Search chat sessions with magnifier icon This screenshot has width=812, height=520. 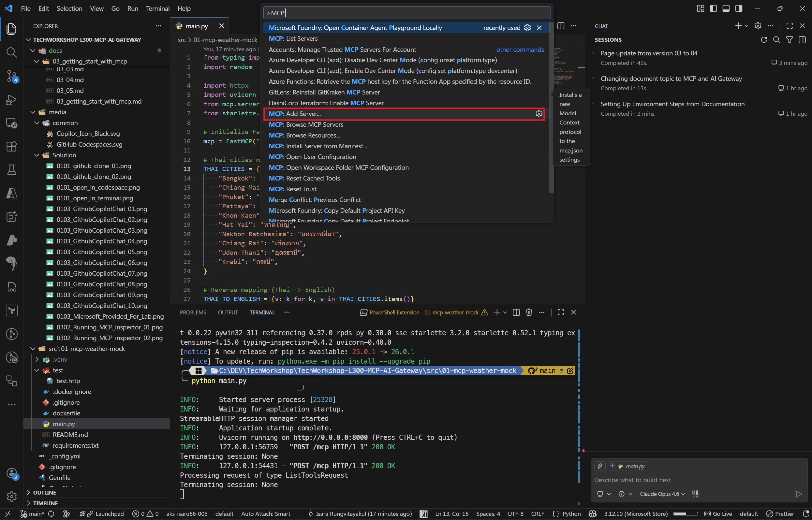(776, 40)
